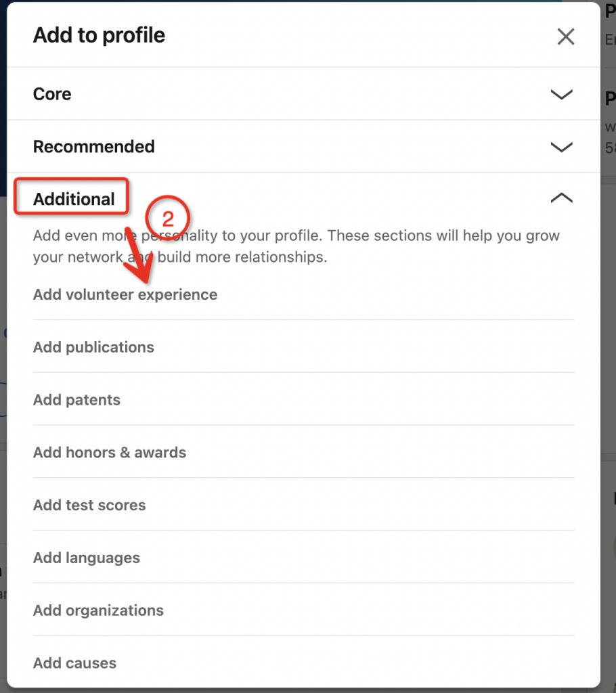This screenshot has height=693, width=616.
Task: Choose Add causes
Action: 74,663
